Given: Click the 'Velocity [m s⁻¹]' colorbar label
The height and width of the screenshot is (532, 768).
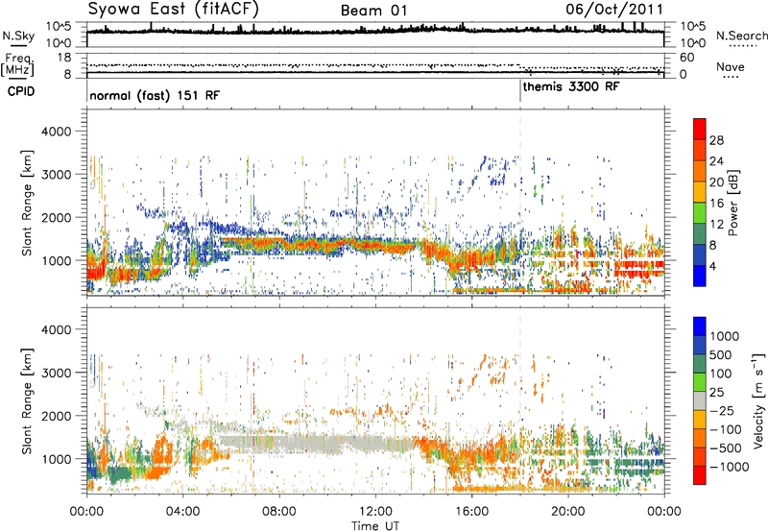Looking at the screenshot, I should click(758, 400).
